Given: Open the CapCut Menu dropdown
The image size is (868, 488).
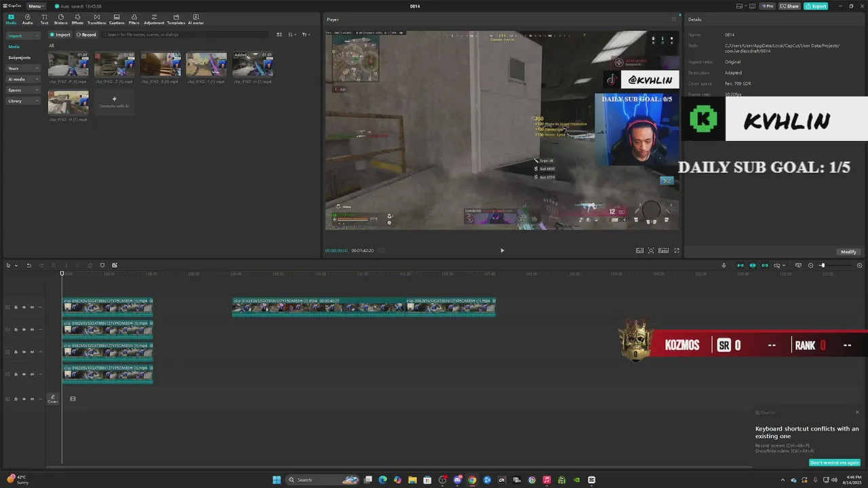Looking at the screenshot, I should tap(35, 6).
